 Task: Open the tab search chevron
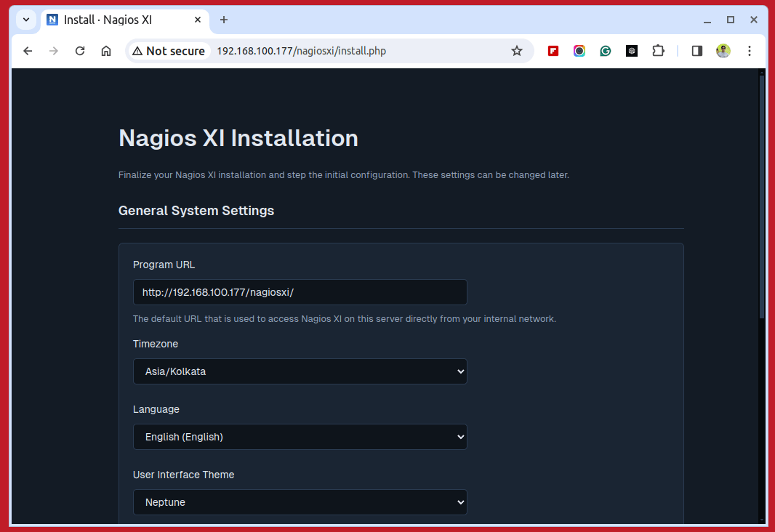click(x=26, y=20)
